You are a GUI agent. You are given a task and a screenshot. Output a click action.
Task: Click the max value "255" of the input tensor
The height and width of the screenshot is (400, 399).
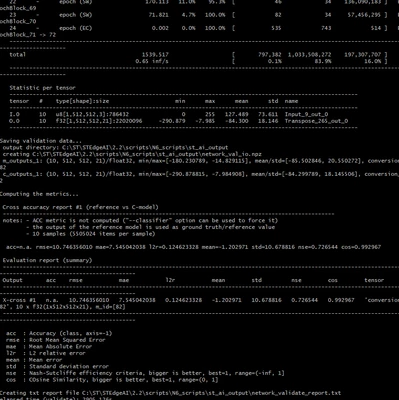(210, 114)
